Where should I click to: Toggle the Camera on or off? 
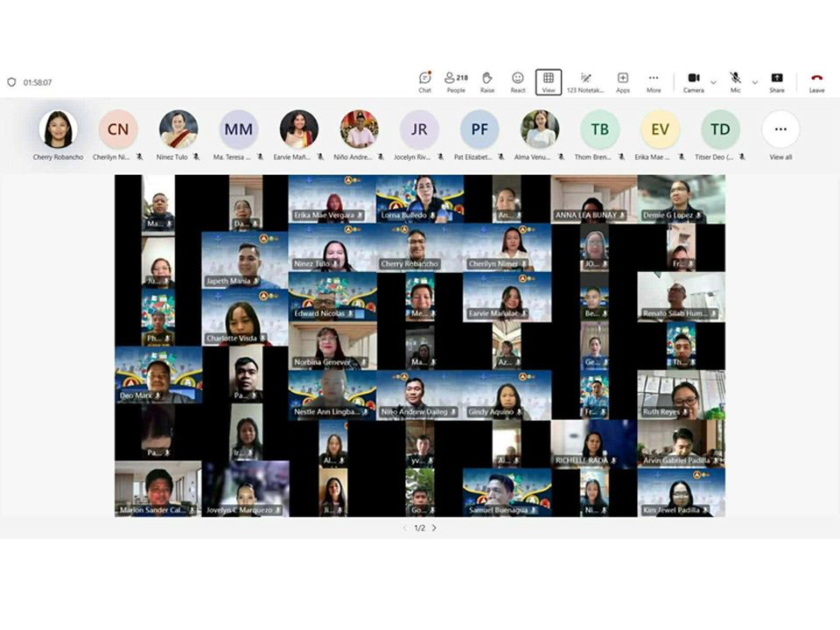coord(693,81)
